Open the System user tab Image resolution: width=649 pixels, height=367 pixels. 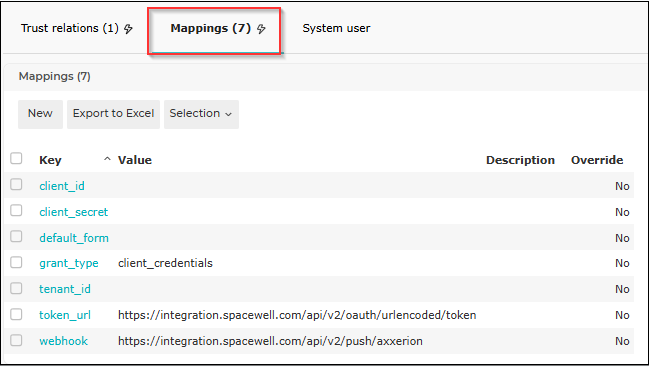point(336,28)
